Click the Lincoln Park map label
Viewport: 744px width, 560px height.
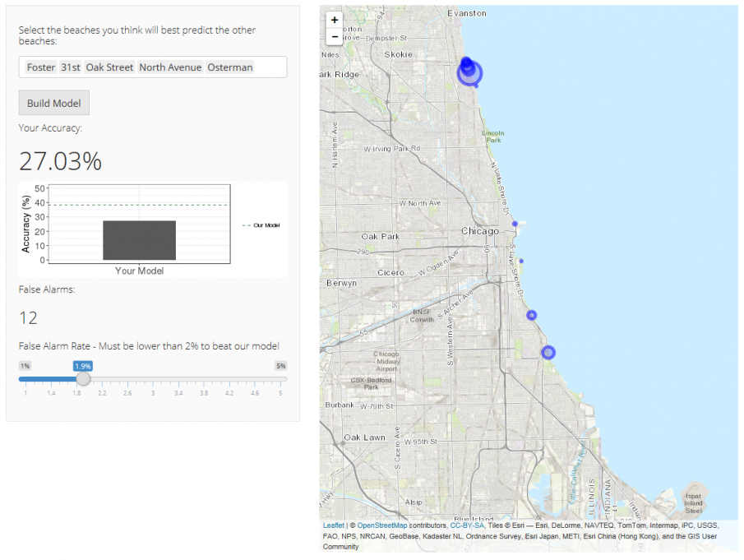(493, 137)
